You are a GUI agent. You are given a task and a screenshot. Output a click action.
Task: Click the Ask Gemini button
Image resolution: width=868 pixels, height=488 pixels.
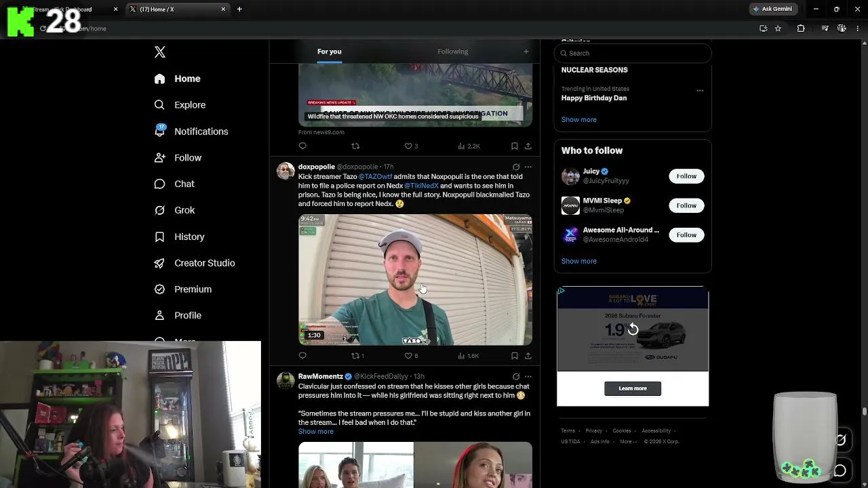tap(772, 9)
